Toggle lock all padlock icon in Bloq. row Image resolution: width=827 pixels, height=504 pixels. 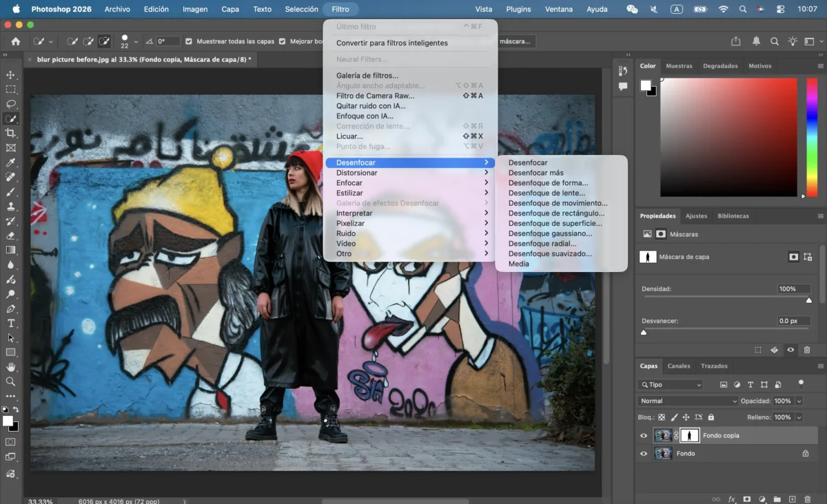(711, 417)
